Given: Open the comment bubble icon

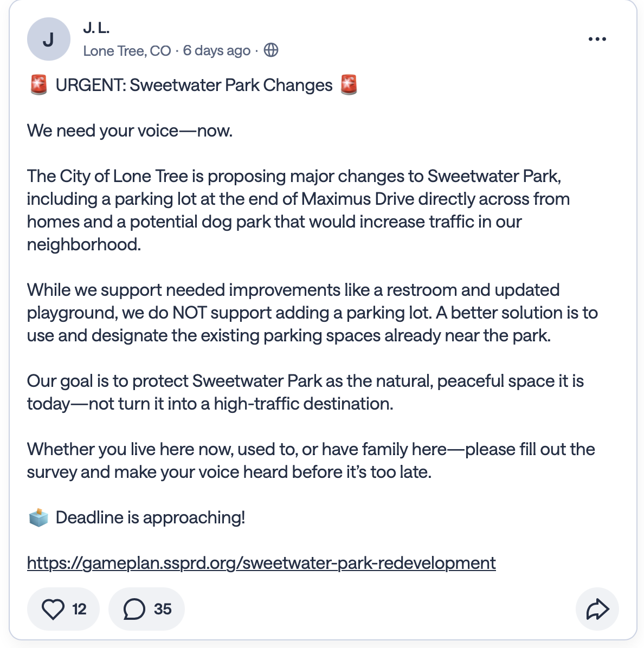Looking at the screenshot, I should [x=134, y=608].
